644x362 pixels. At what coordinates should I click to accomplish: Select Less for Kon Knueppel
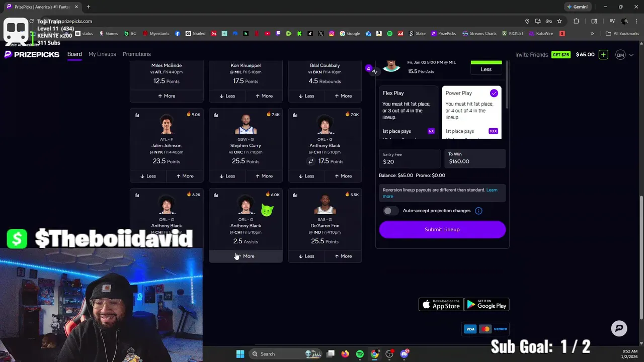pos(227,96)
